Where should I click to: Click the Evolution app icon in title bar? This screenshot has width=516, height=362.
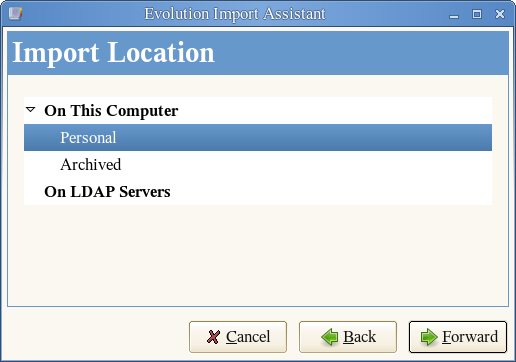point(15,14)
